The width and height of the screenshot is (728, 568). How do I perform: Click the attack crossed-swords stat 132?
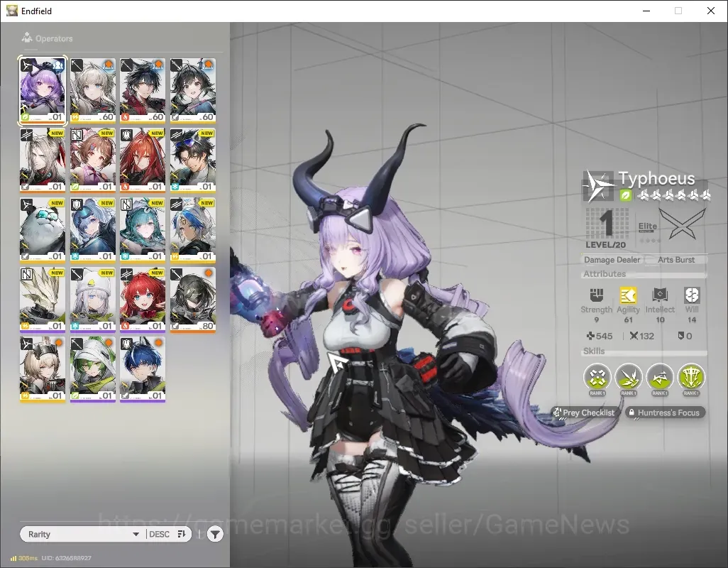coord(641,336)
